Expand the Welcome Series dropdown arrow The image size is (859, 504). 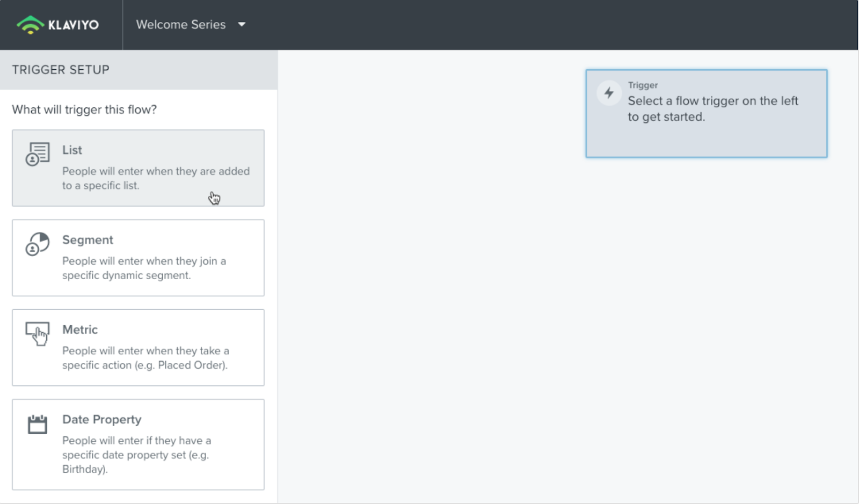coord(242,25)
